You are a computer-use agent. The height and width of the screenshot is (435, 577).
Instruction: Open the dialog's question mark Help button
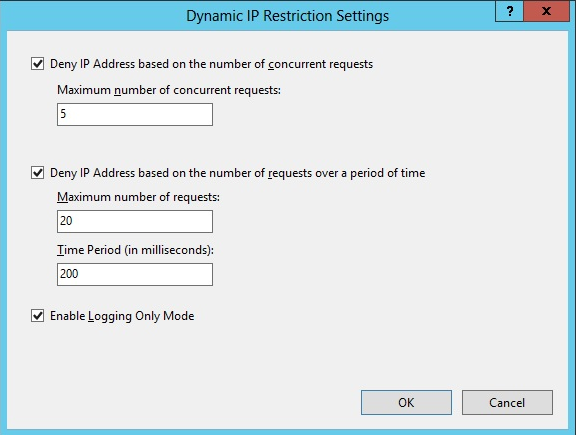510,11
